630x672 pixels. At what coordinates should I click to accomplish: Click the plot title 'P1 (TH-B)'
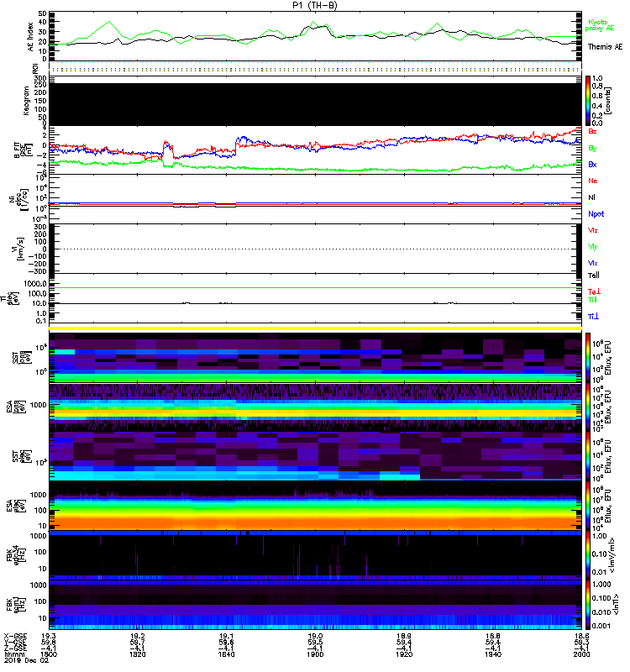click(314, 5)
